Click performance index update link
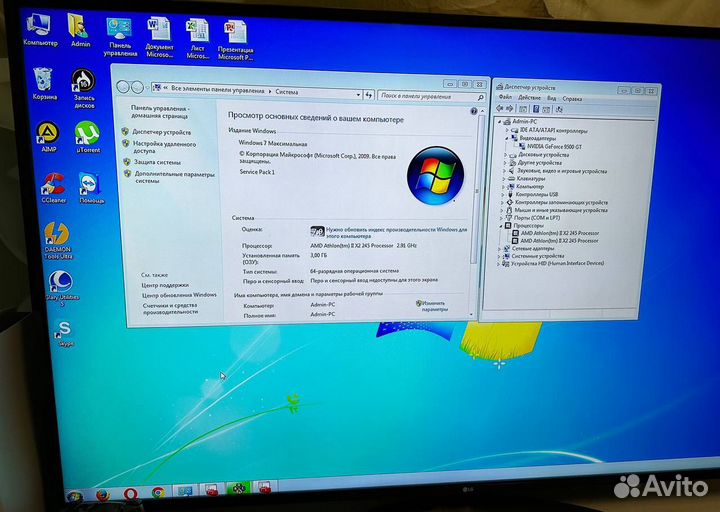Screen dimensions: 720x512 (397, 232)
